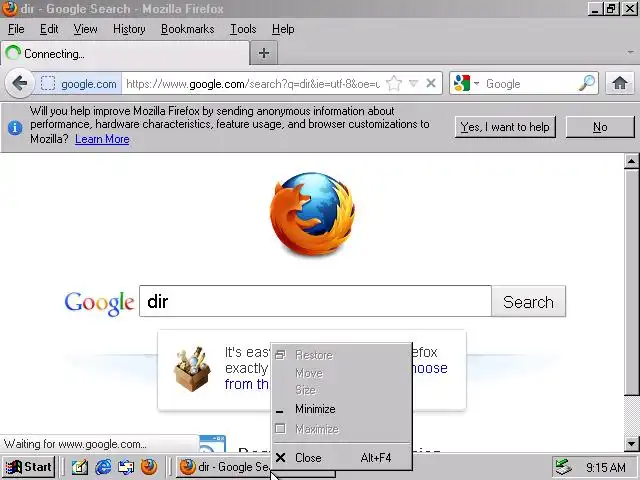The height and width of the screenshot is (480, 640).
Task: Go back with the back arrow button
Action: [x=19, y=83]
